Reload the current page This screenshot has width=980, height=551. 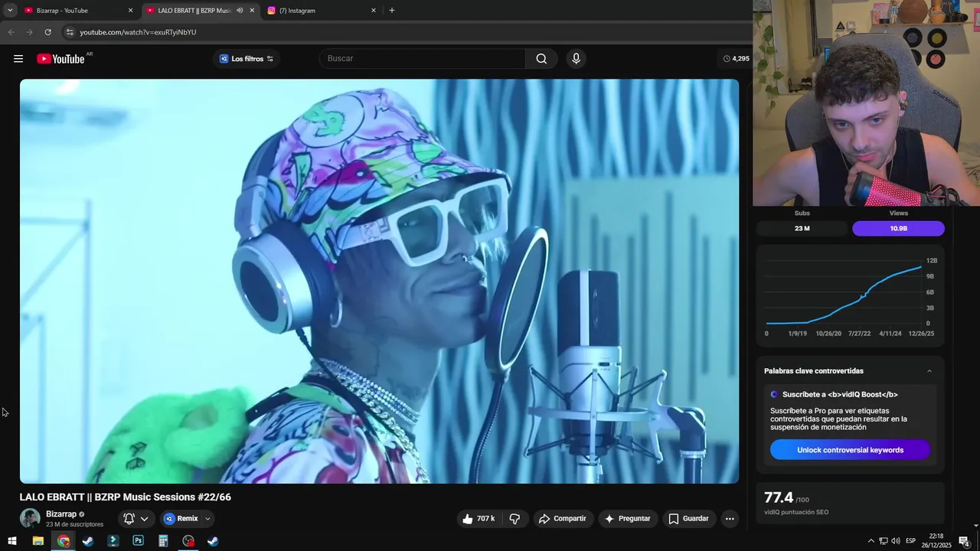click(47, 32)
